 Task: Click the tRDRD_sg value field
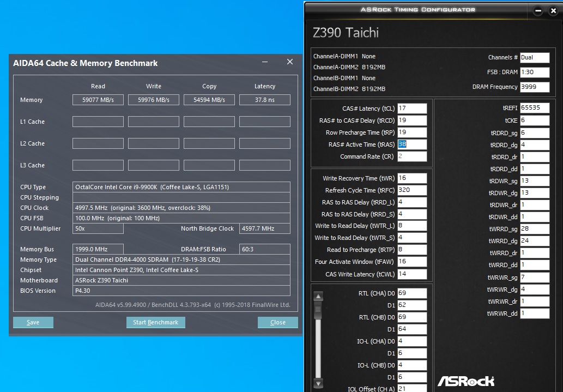pos(535,133)
